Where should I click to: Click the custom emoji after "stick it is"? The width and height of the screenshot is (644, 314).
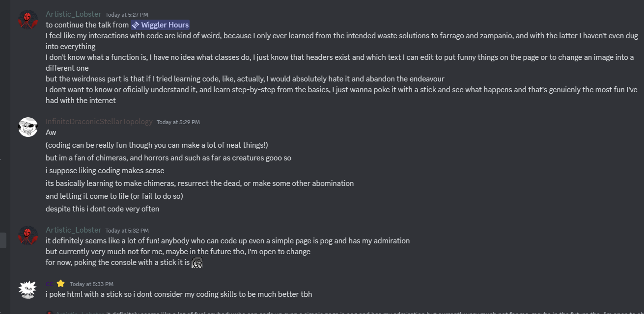(x=197, y=263)
